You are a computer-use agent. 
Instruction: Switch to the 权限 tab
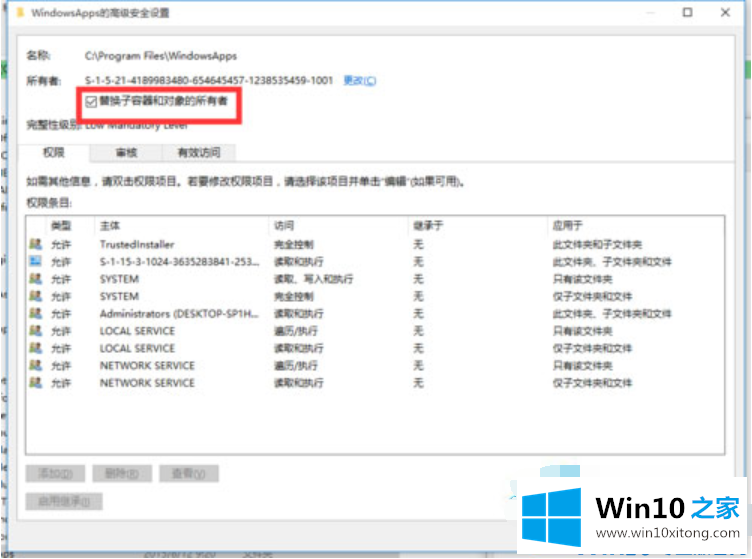pos(53,152)
